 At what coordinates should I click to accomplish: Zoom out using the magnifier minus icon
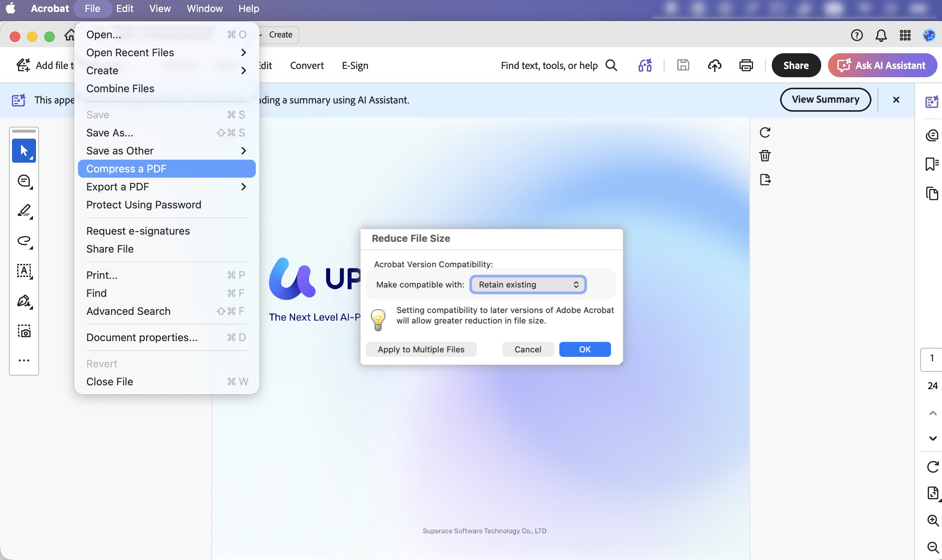933,547
